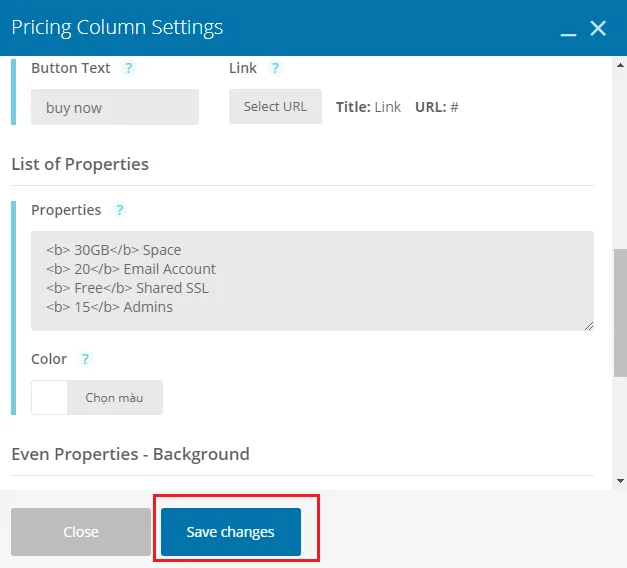The height and width of the screenshot is (568, 627).
Task: Close the settings dialog with the X icon
Action: pyautogui.click(x=598, y=28)
